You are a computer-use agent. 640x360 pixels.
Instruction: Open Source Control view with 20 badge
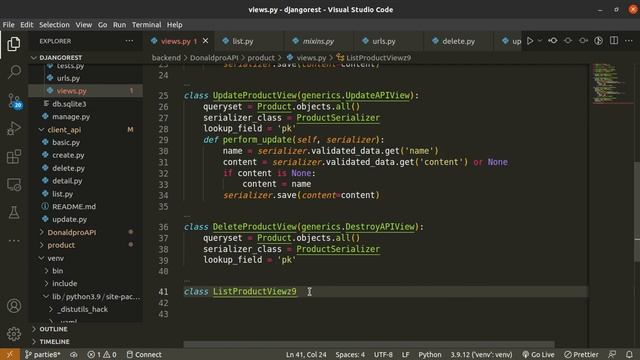[14, 100]
